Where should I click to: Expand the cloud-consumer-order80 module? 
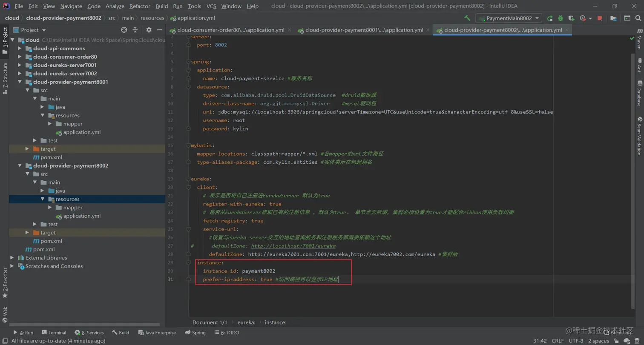[20, 57]
